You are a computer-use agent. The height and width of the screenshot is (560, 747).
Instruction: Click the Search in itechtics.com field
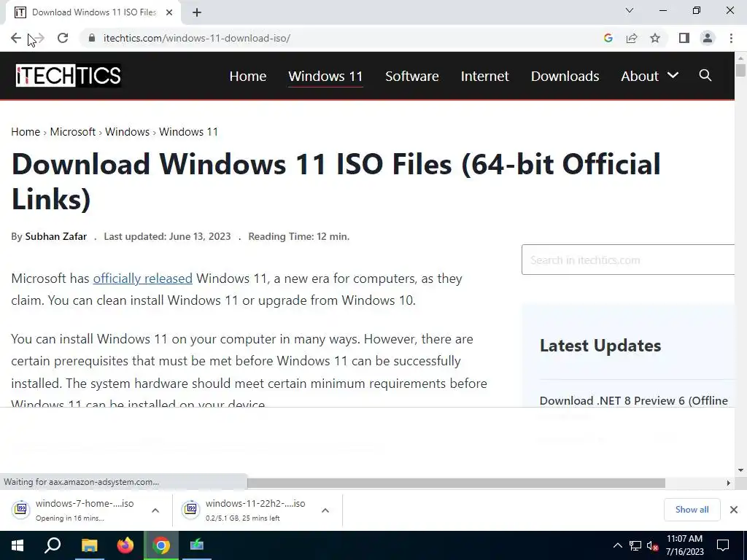[628, 260]
